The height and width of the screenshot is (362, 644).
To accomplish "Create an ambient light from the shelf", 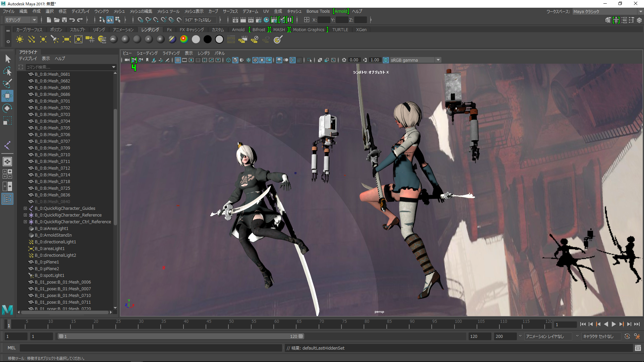I will 20,40.
